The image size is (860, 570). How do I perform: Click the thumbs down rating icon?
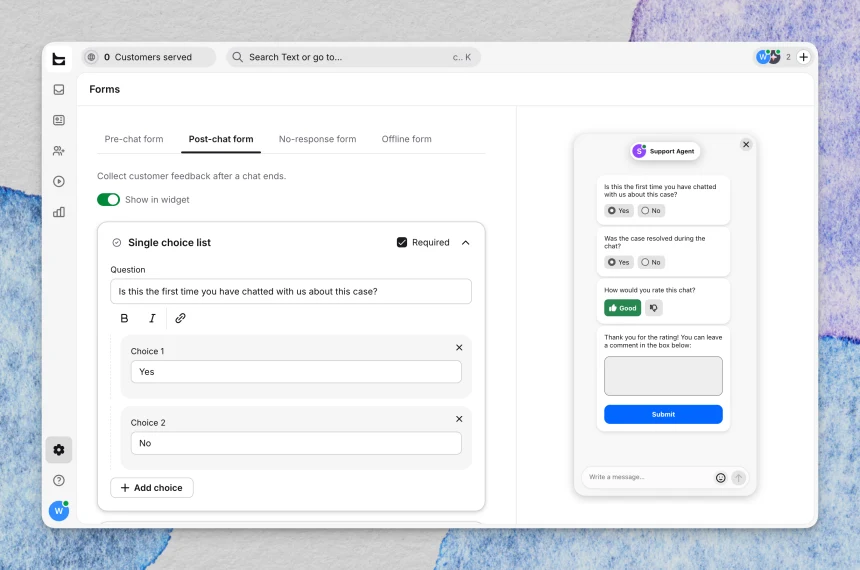coord(654,308)
